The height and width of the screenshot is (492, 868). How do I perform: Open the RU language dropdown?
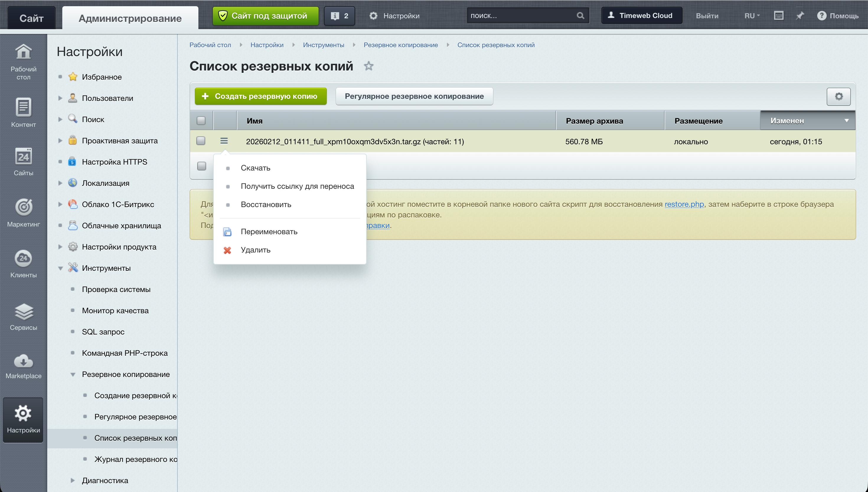(x=752, y=16)
